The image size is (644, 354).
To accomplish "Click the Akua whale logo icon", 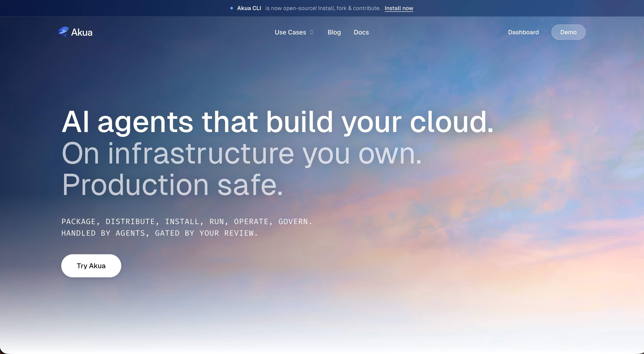I will point(63,32).
